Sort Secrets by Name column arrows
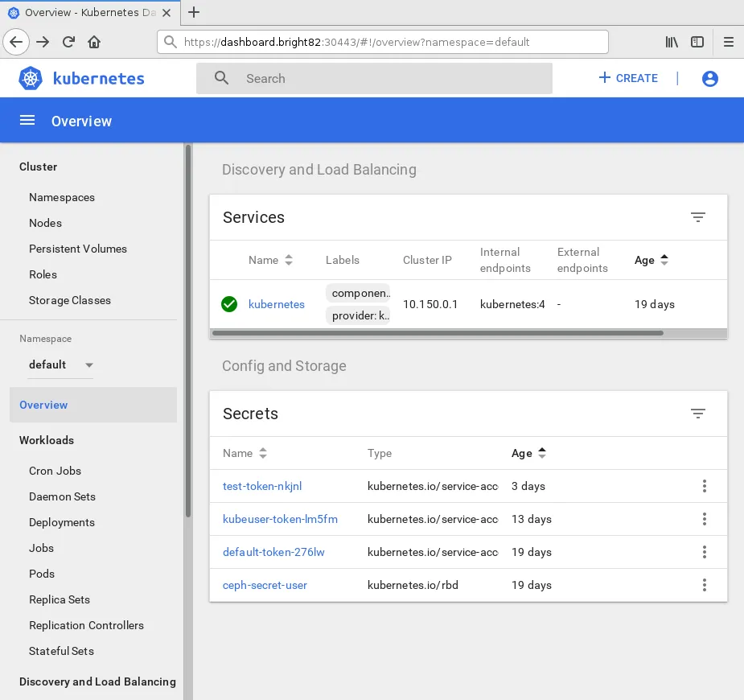This screenshot has height=700, width=744. point(263,453)
